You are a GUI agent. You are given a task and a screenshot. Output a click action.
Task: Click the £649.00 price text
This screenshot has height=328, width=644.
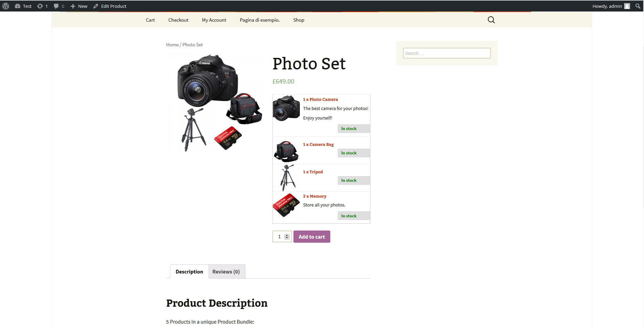click(x=283, y=82)
